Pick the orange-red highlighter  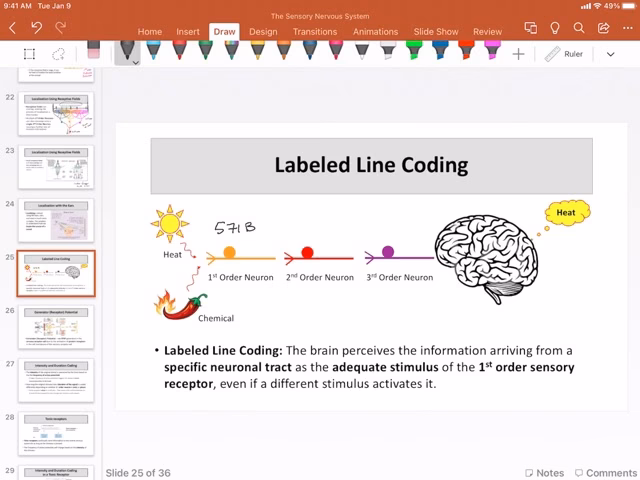click(x=466, y=50)
